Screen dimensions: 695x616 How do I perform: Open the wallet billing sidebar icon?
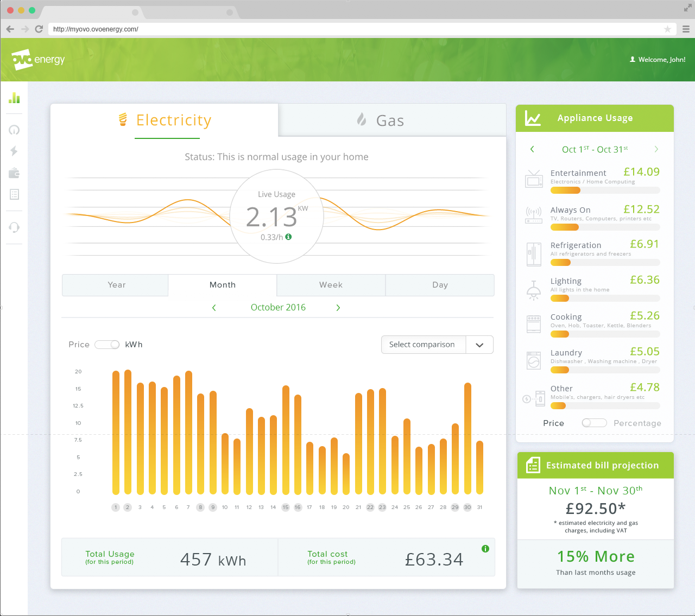(14, 173)
